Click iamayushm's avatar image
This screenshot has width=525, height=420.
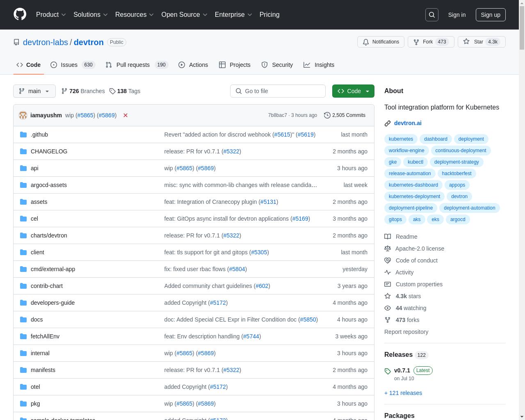(23, 115)
